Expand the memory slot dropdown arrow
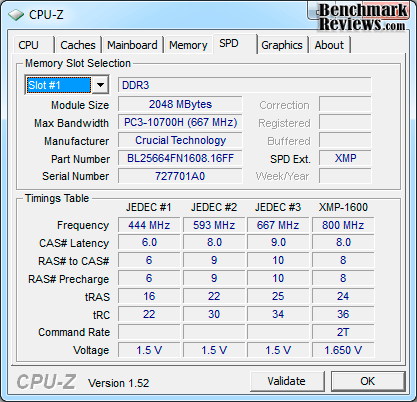This screenshot has height=402, width=417. tap(100, 85)
